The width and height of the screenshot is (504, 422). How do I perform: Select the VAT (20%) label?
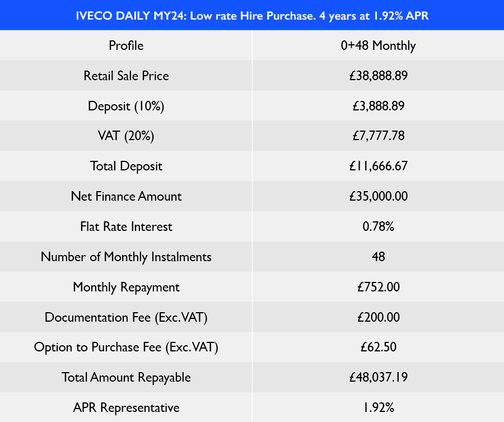coord(126,136)
